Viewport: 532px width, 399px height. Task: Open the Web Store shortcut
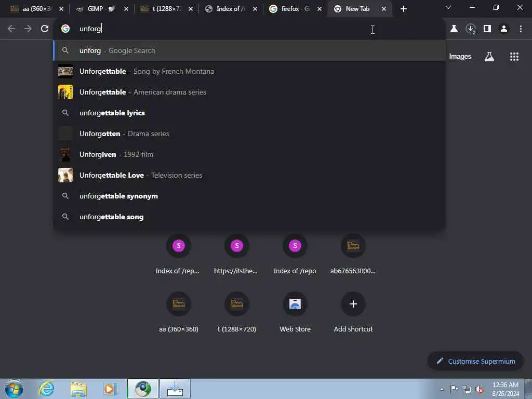tap(295, 312)
